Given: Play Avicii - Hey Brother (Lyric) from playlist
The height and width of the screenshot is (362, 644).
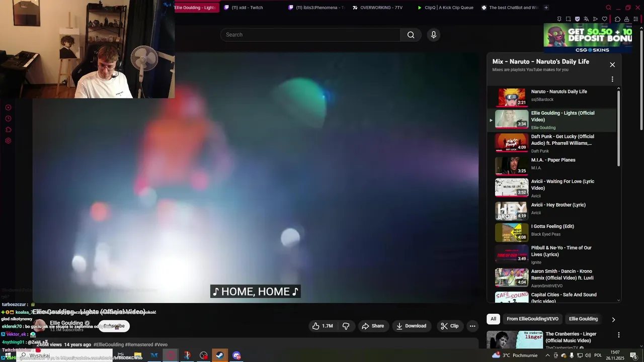Looking at the screenshot, I should pyautogui.click(x=552, y=211).
